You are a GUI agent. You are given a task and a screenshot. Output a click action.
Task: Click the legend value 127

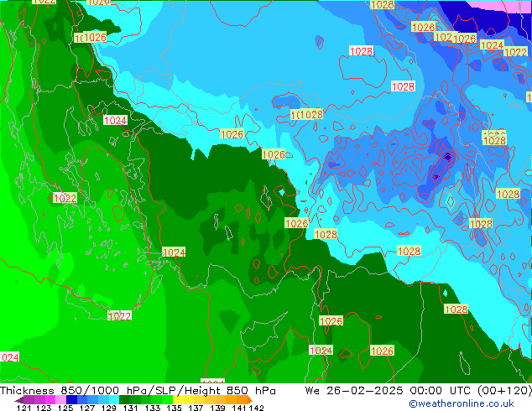87,408
